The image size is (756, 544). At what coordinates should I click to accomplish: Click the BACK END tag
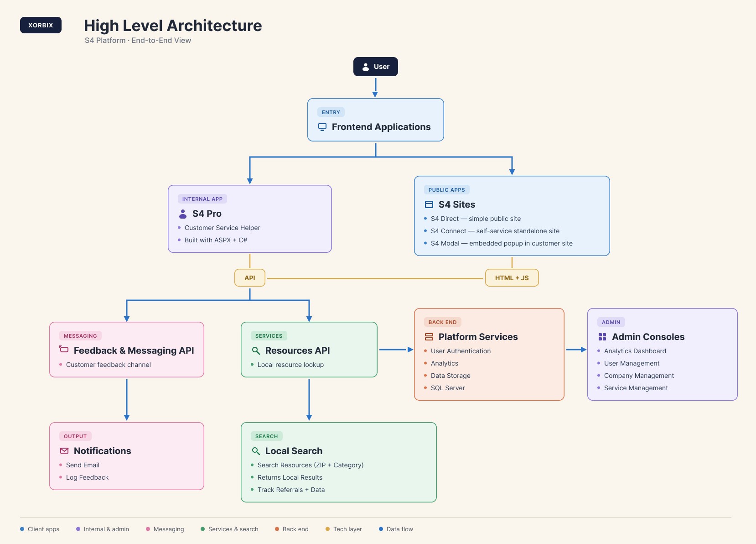pos(443,322)
